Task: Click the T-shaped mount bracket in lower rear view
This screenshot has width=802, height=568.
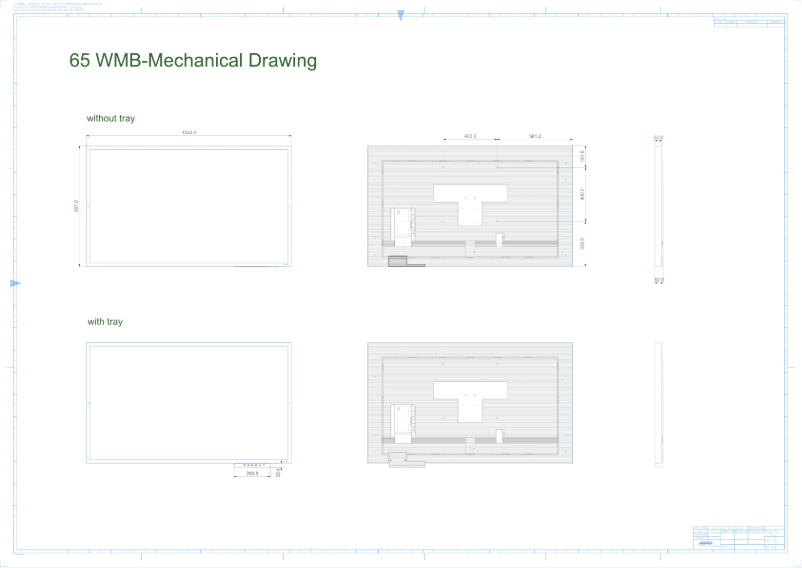Action: click(x=468, y=399)
